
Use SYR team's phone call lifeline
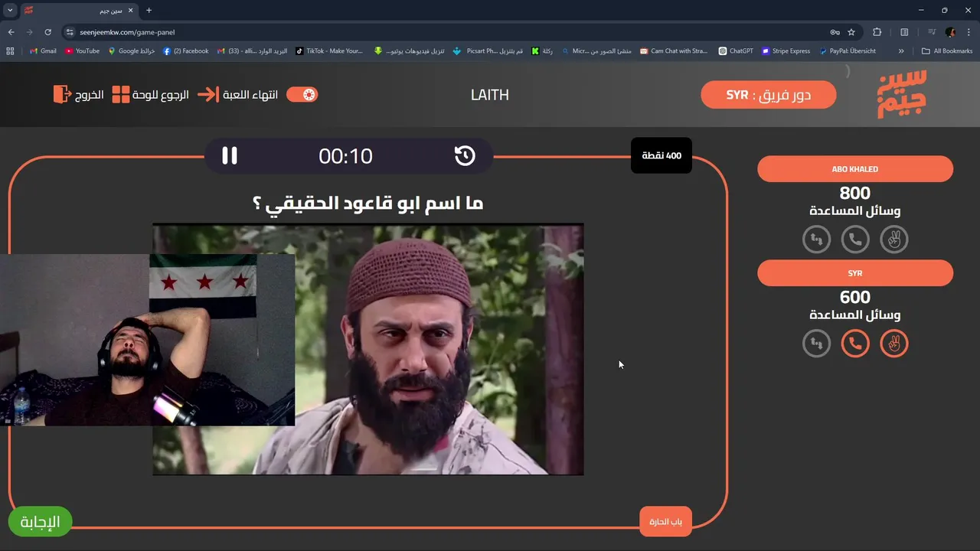(x=855, y=344)
